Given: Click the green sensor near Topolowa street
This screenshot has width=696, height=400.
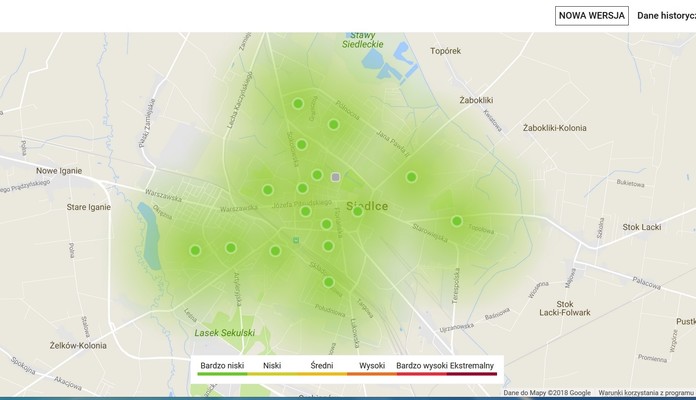Looking at the screenshot, I should [457, 221].
